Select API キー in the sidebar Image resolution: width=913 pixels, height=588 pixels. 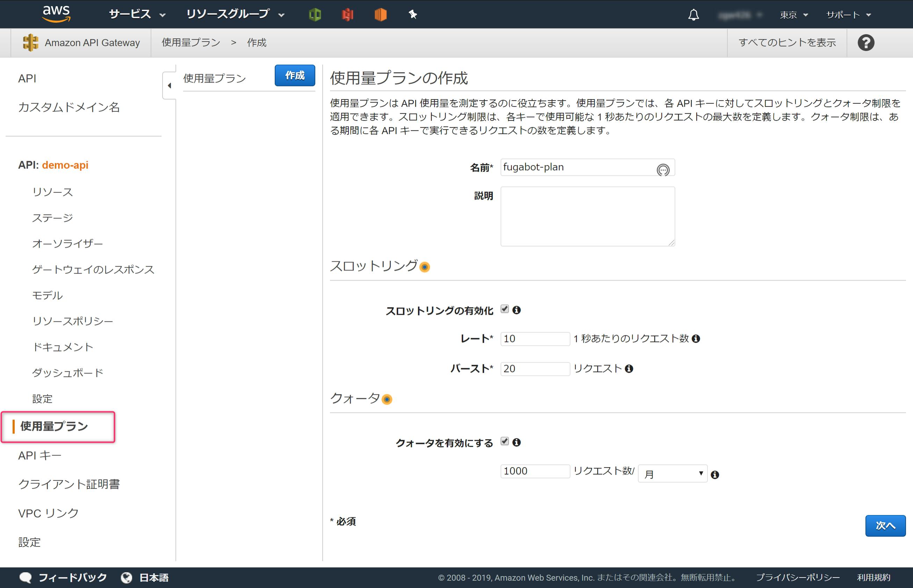click(40, 455)
